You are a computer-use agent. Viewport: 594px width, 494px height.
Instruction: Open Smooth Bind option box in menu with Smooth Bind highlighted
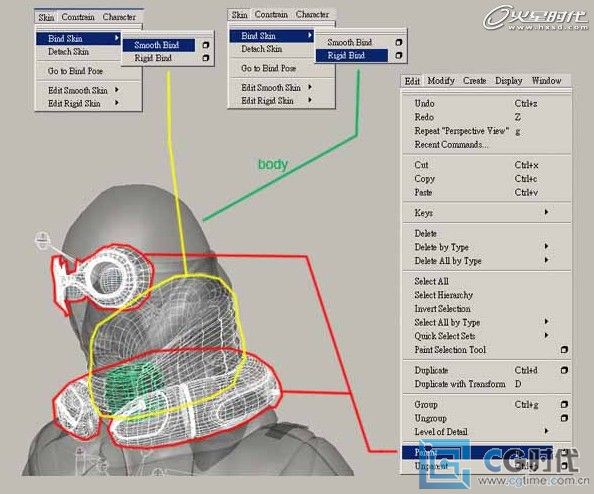point(206,45)
